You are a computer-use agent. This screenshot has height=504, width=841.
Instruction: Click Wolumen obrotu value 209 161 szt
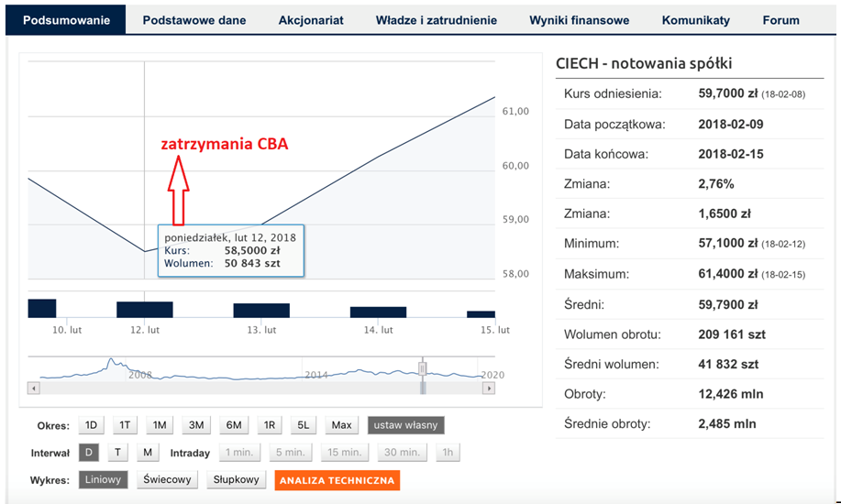click(x=732, y=334)
